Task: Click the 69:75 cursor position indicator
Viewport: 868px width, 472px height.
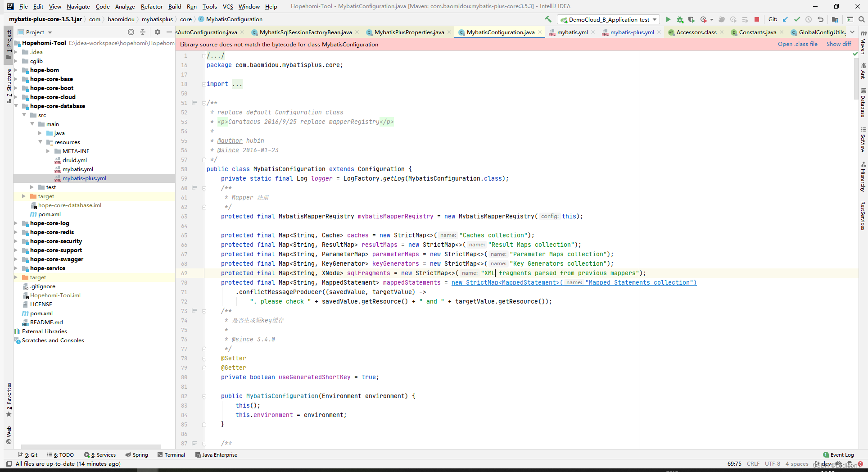Action: coord(734,464)
